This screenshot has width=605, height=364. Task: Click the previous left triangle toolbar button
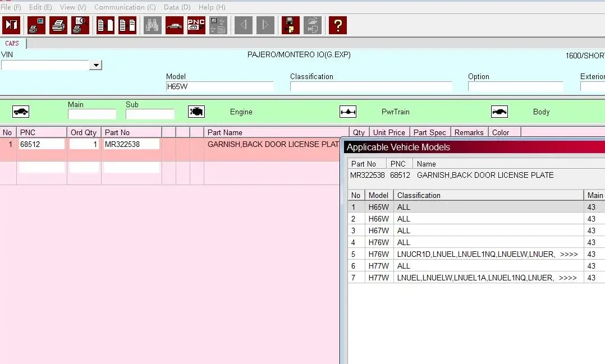244,25
